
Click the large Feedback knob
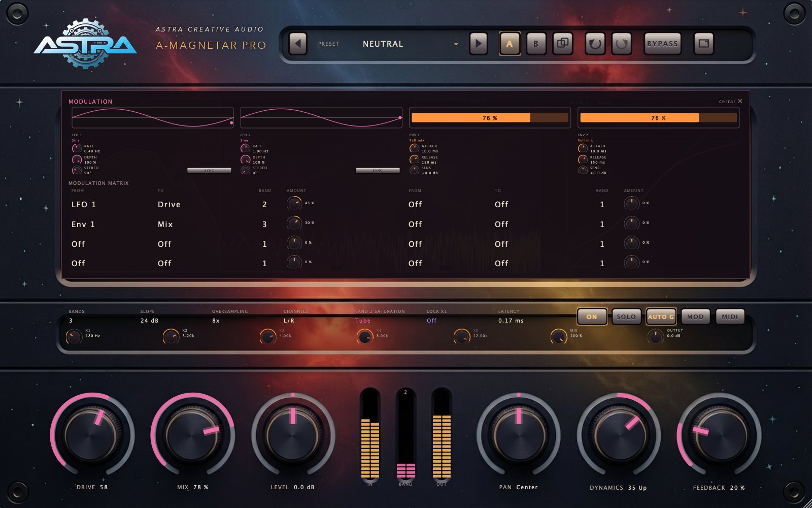click(x=720, y=435)
